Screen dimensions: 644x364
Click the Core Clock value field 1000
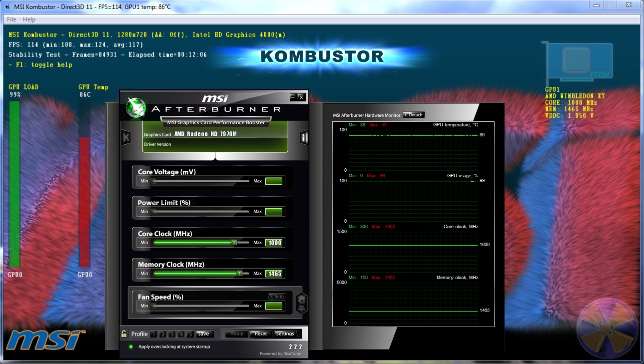[274, 243]
